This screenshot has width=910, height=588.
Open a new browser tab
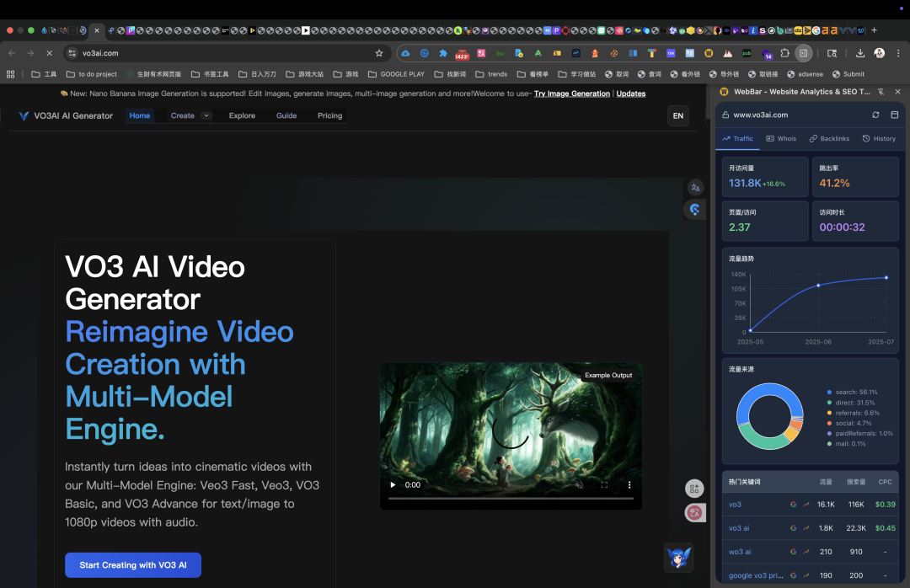click(x=874, y=30)
